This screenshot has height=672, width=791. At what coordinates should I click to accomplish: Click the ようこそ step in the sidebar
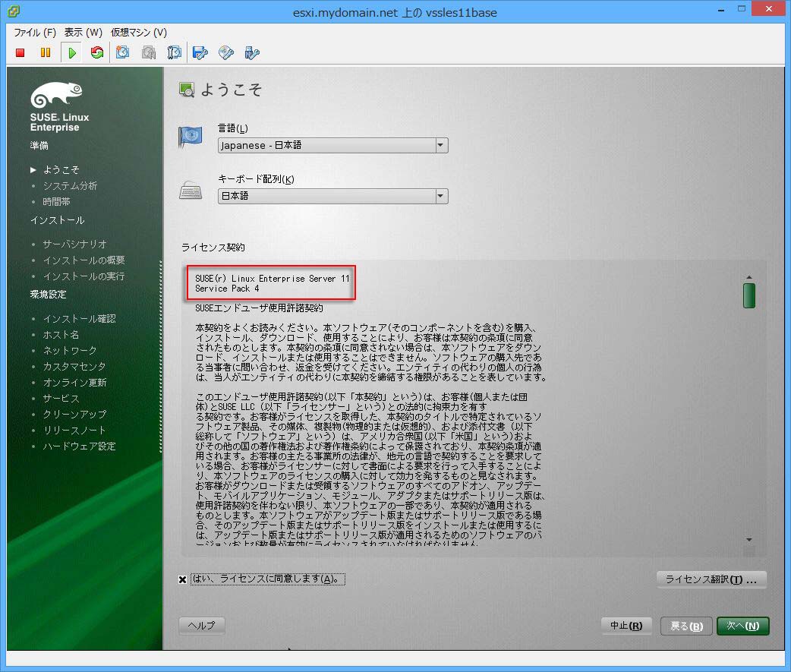[x=61, y=169]
